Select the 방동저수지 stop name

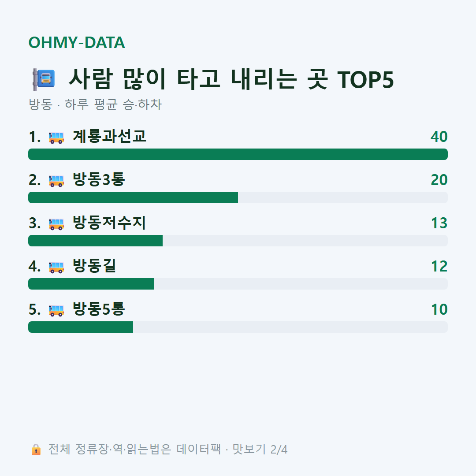(x=109, y=223)
